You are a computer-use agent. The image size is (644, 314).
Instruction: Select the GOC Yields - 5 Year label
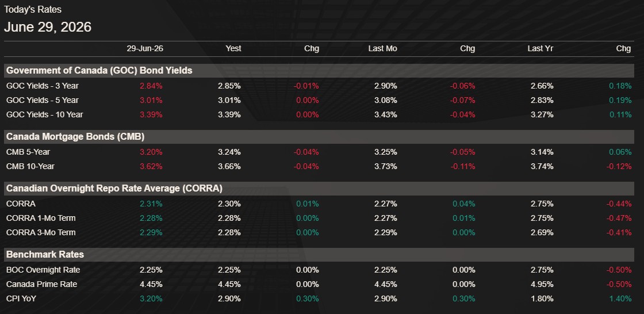point(43,100)
